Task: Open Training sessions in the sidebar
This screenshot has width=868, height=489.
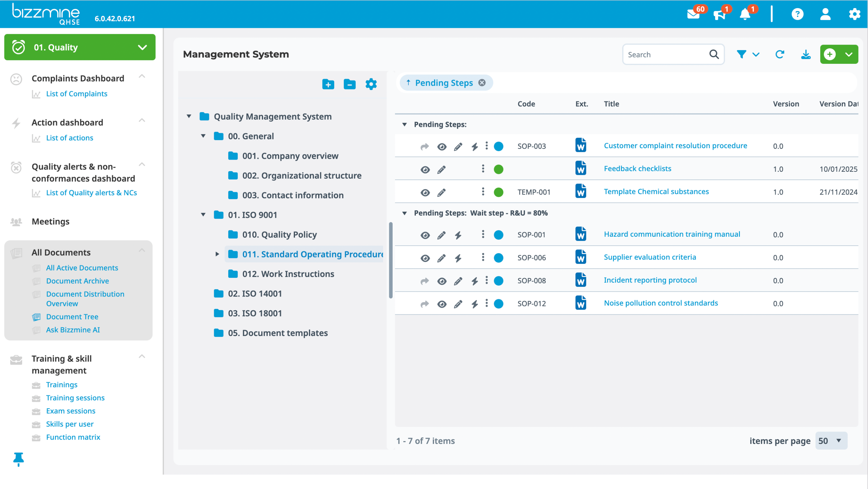Action: pyautogui.click(x=76, y=398)
